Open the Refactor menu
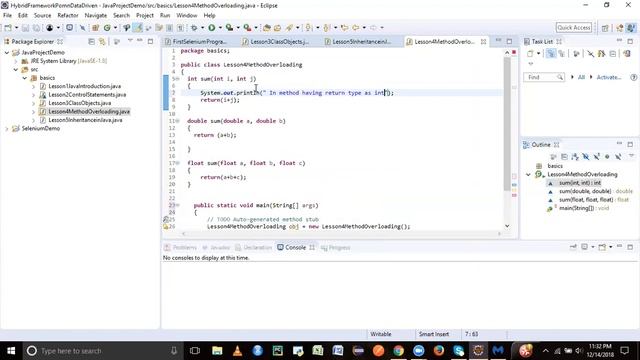Viewport: 640px width, 360px height. click(68, 15)
